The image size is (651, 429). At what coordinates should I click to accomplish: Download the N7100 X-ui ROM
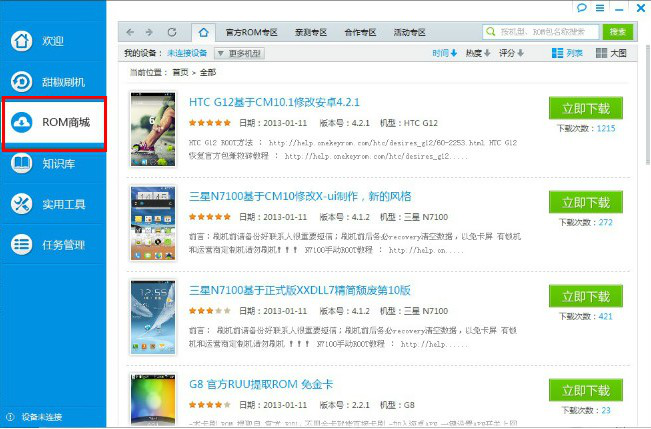(x=585, y=202)
